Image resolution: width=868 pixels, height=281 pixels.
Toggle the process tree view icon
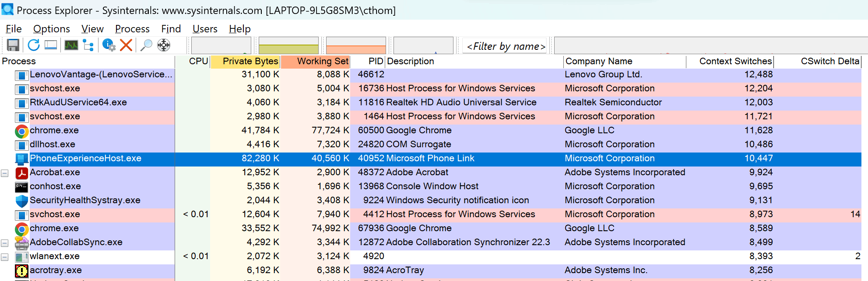click(x=88, y=45)
